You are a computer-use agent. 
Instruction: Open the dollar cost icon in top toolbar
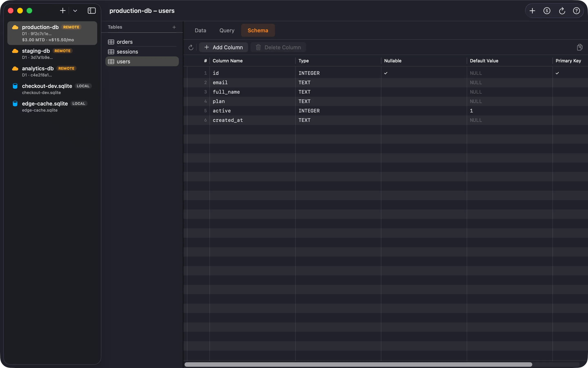pyautogui.click(x=547, y=11)
